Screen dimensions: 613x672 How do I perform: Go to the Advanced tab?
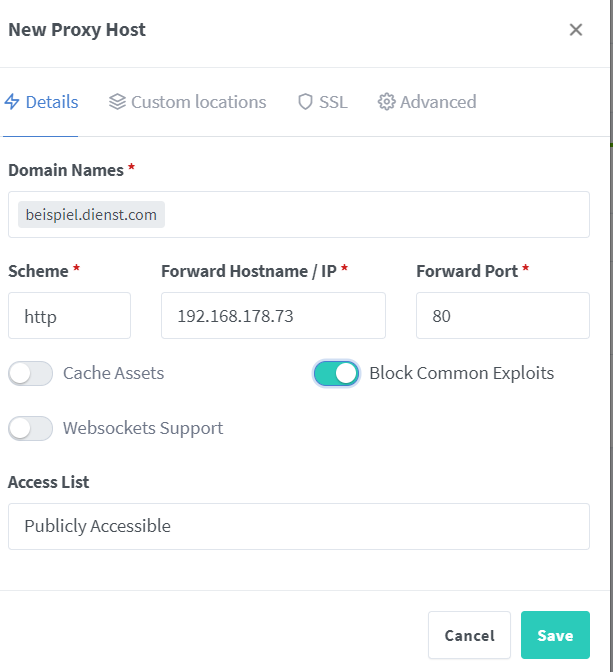point(427,102)
